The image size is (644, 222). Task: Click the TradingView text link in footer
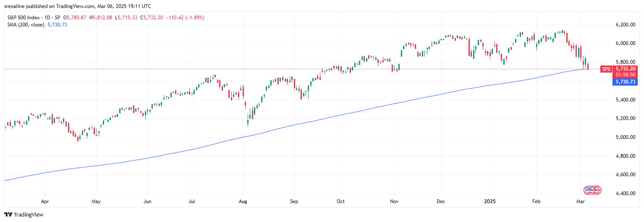[29, 215]
